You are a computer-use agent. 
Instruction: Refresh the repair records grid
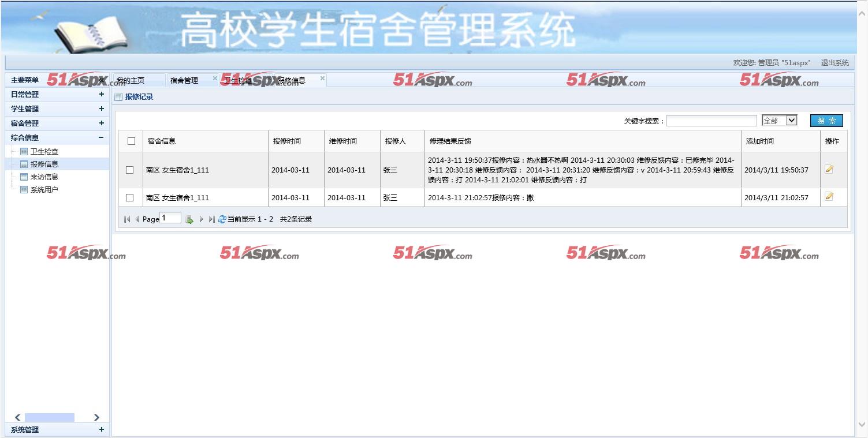[222, 219]
